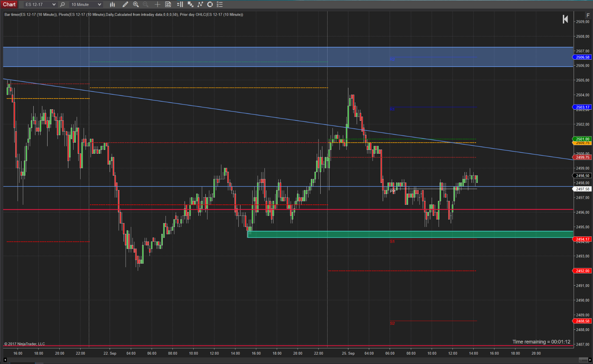
Task: Click the indicator label text line
Action: pyautogui.click(x=124, y=15)
